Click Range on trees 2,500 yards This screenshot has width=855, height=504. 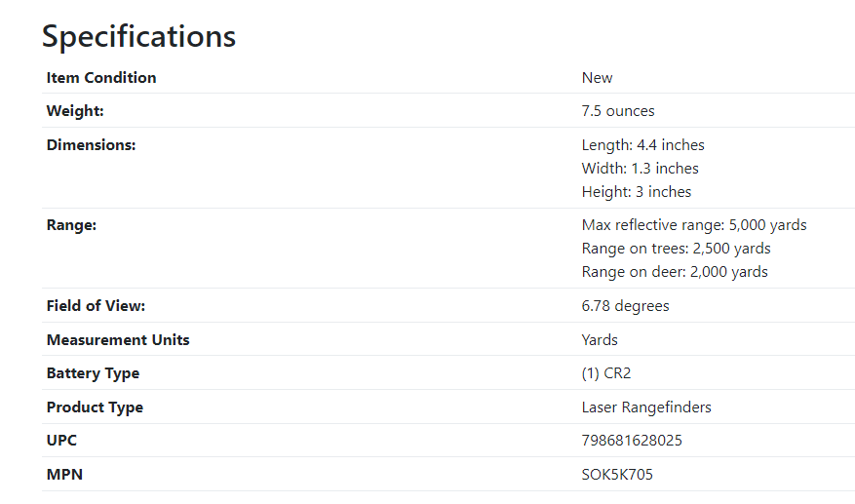pyautogui.click(x=677, y=249)
